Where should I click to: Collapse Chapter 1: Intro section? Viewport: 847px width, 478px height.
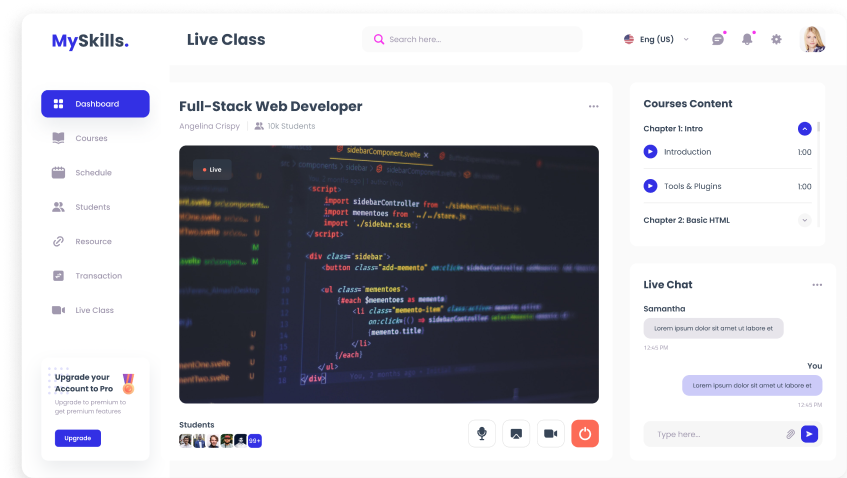[804, 129]
